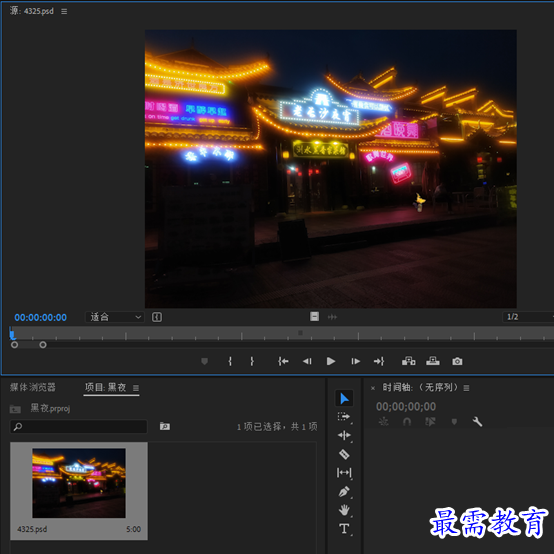This screenshot has width=554, height=554.
Task: Click the Drag Audio Only icon
Action: [332, 317]
